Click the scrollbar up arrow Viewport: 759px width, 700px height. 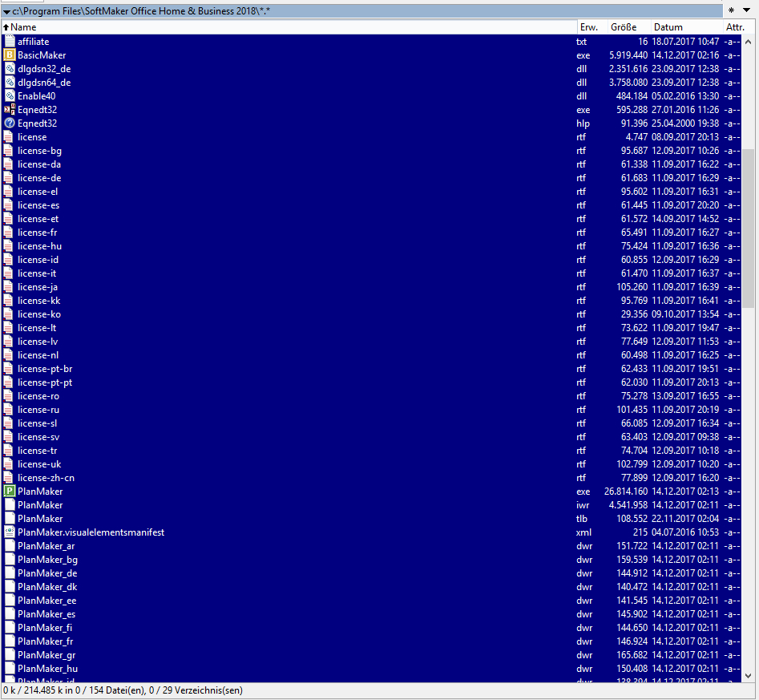[748, 42]
